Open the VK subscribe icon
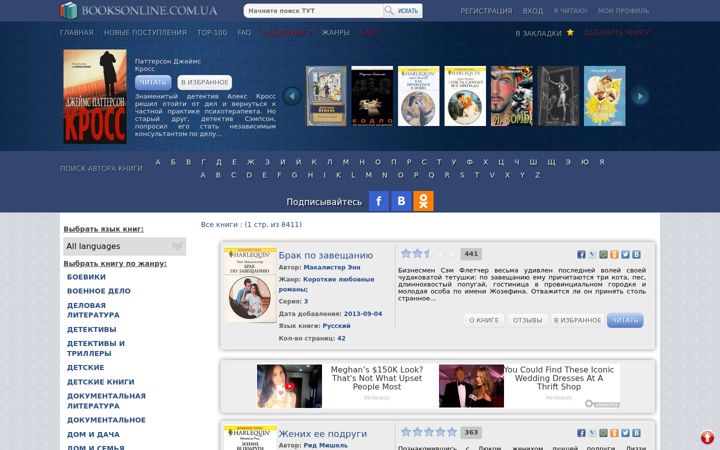The width and height of the screenshot is (720, 450). [401, 201]
